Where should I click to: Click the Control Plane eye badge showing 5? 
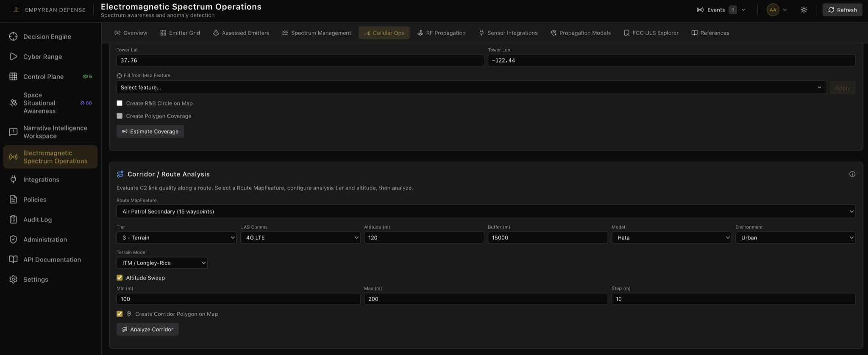coord(87,77)
